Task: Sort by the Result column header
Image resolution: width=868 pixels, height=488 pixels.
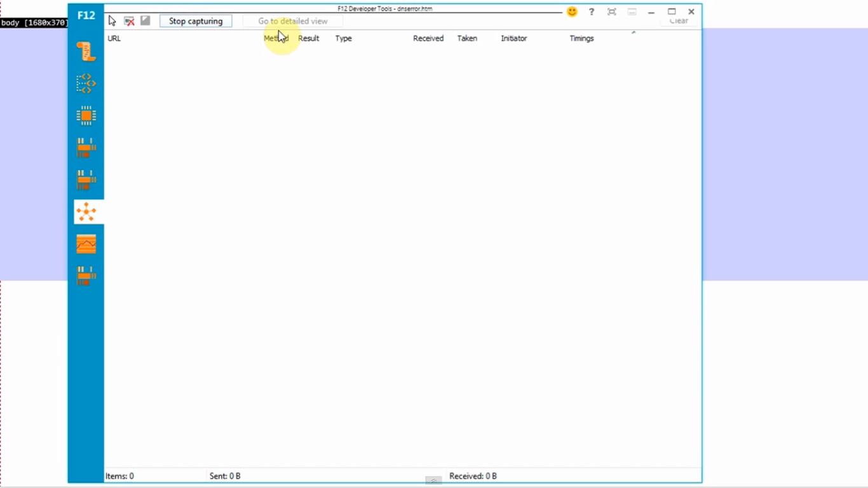Action: 309,38
